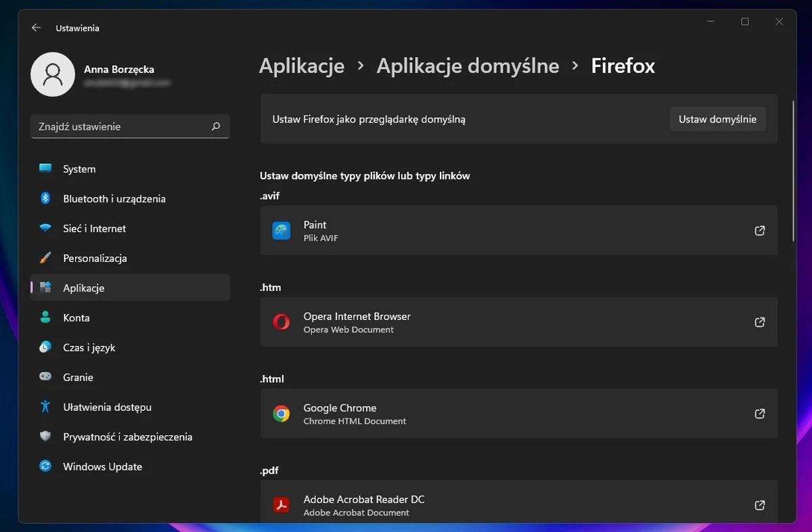Viewport: 812px width, 532px height.
Task: Click Aplikacje in the breadcrumb trail
Action: 302,66
